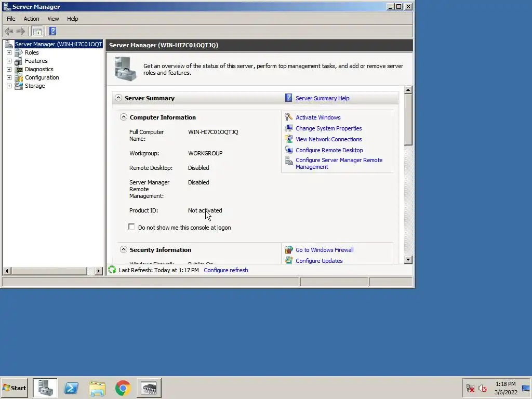
Task: Open the View menu
Action: (53, 19)
